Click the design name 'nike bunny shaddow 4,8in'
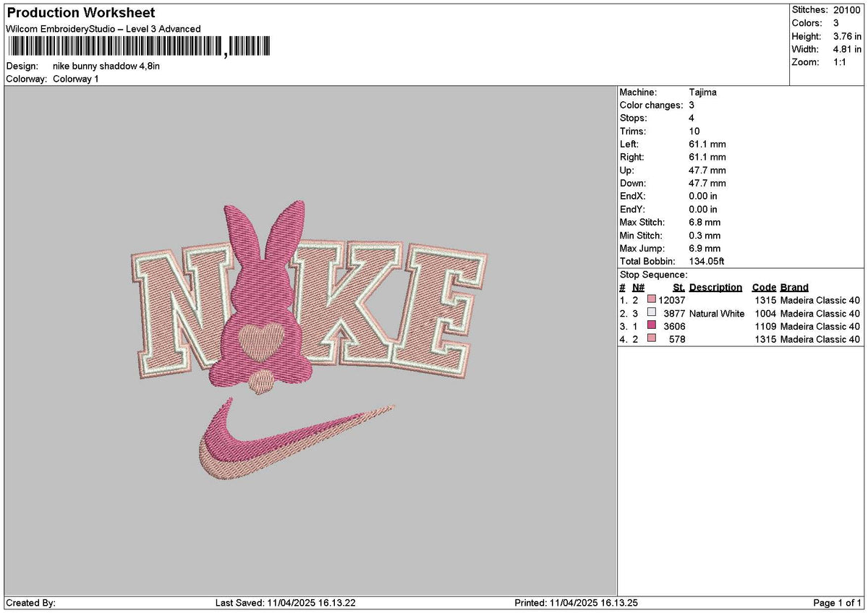This screenshot has width=868, height=613. [x=106, y=66]
